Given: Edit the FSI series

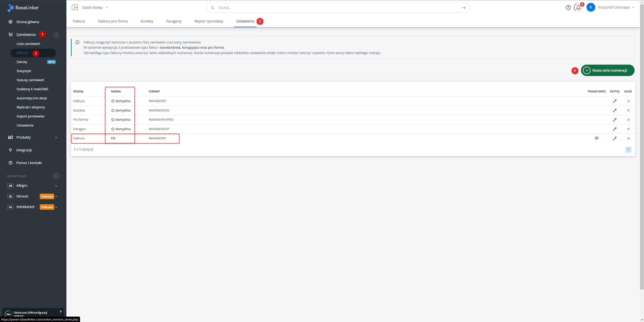Looking at the screenshot, I should [614, 138].
